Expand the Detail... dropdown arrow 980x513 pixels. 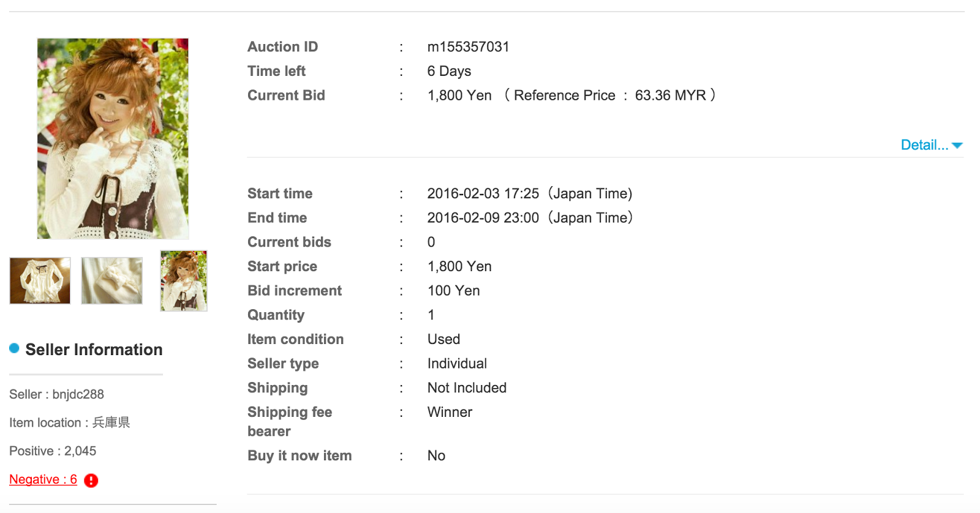pyautogui.click(x=957, y=146)
